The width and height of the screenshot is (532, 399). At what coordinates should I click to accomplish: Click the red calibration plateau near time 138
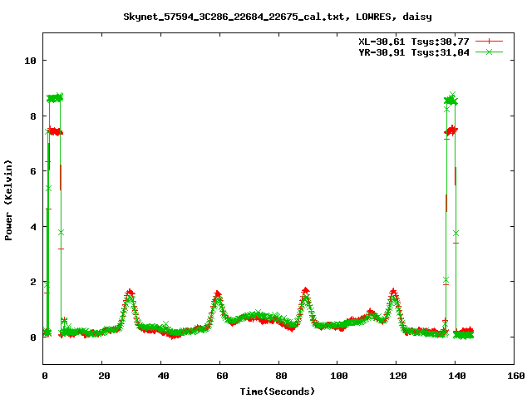click(x=451, y=131)
